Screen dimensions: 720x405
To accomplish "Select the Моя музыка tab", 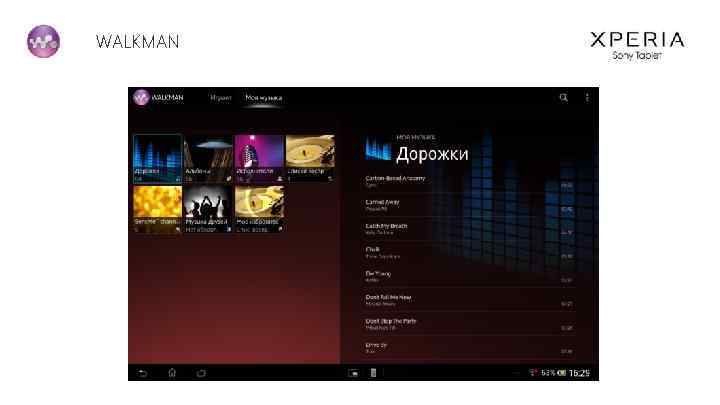I will coord(264,98).
